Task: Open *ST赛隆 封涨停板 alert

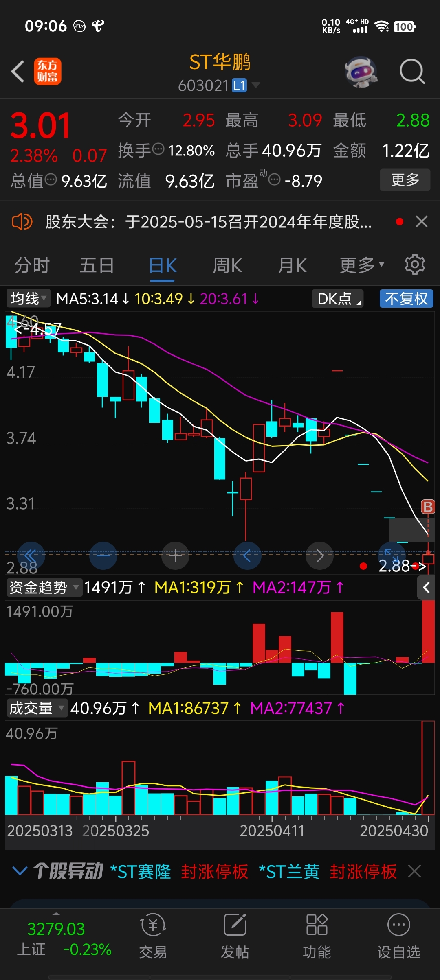Action: tap(179, 871)
